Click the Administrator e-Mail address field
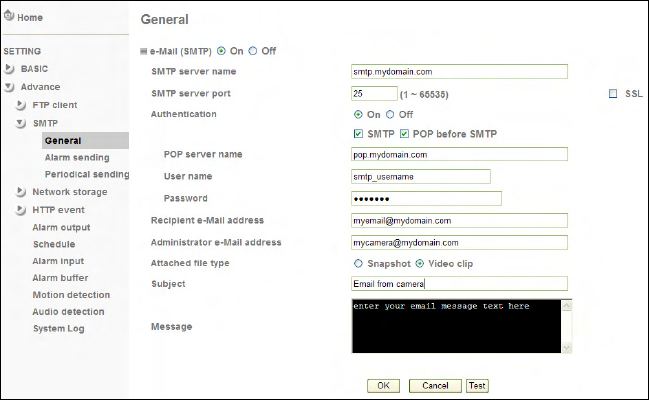Screen dimensions: 649x400 (x=459, y=243)
